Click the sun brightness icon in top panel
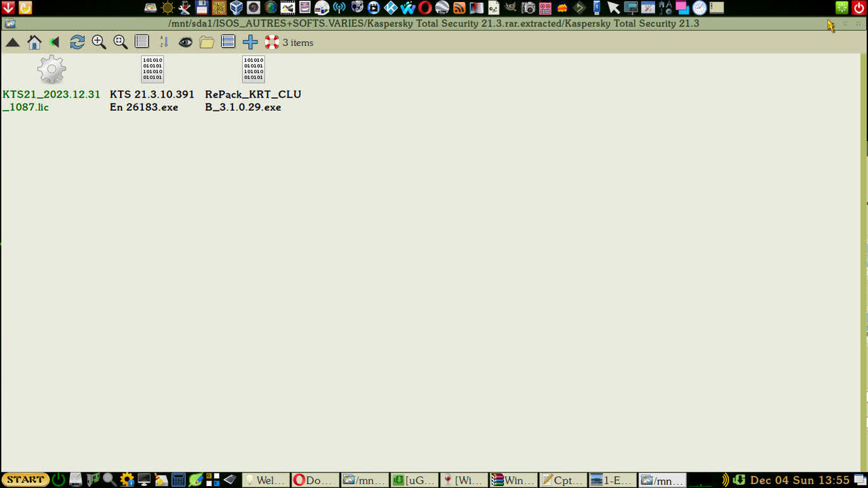 pyautogui.click(x=167, y=8)
